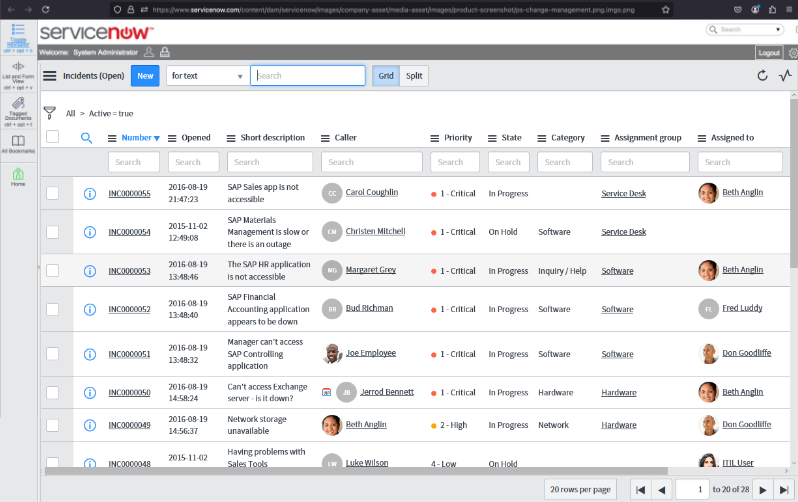Check the row for INC0000054
The height and width of the screenshot is (502, 798).
[52, 232]
